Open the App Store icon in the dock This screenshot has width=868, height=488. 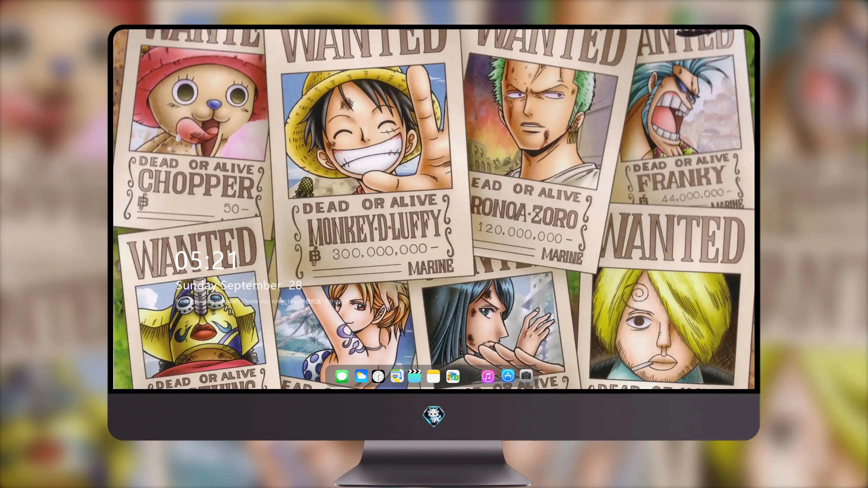click(x=508, y=375)
